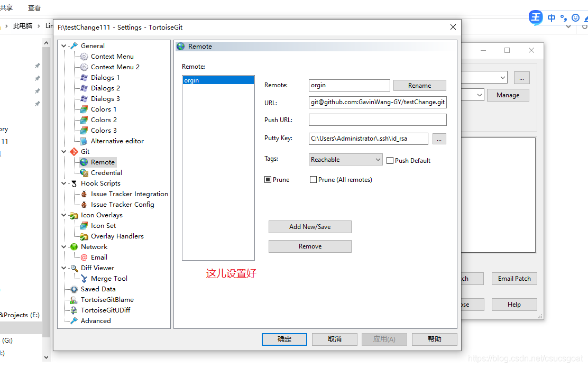Click the Remove button
588x368 pixels.
(x=310, y=246)
